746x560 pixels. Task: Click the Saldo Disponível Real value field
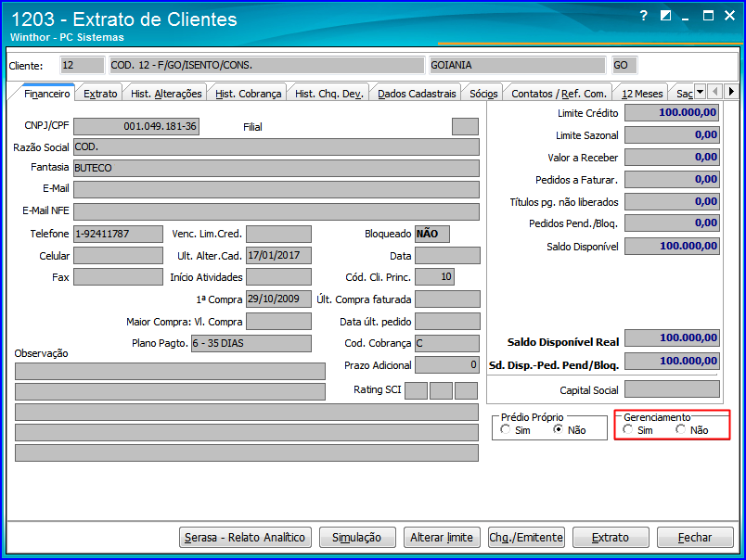[x=672, y=338]
